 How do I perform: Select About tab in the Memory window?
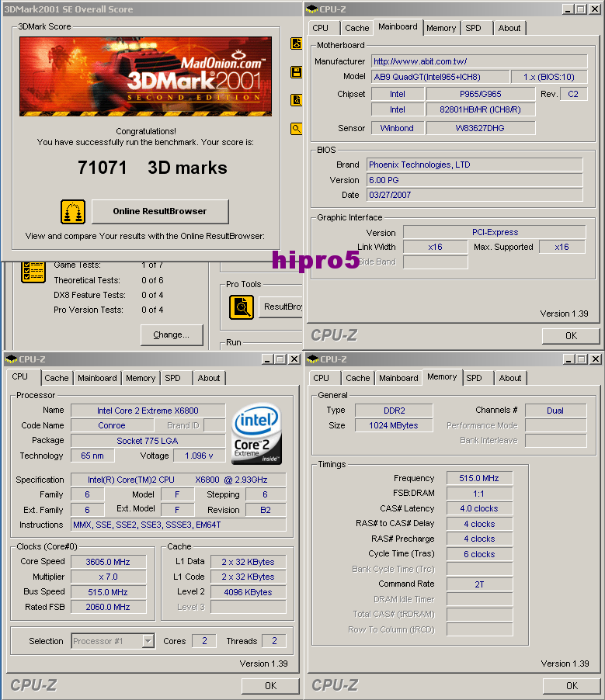[x=510, y=378]
